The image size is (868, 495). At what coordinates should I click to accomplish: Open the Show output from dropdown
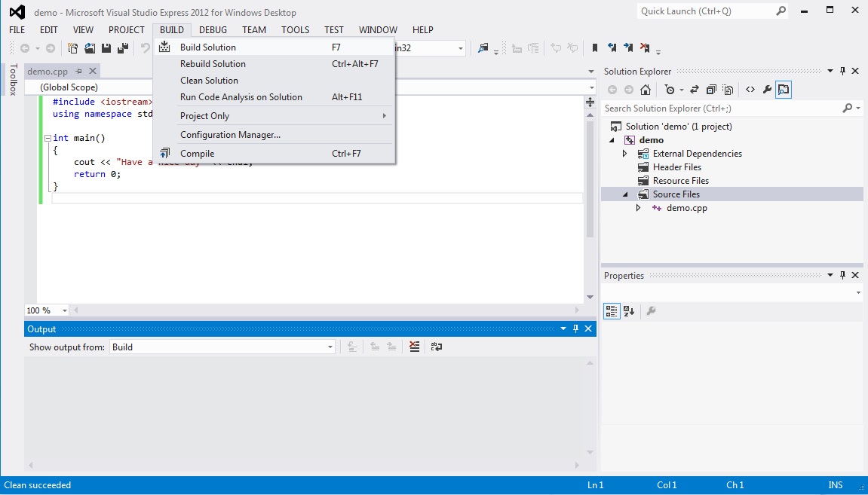pos(330,347)
